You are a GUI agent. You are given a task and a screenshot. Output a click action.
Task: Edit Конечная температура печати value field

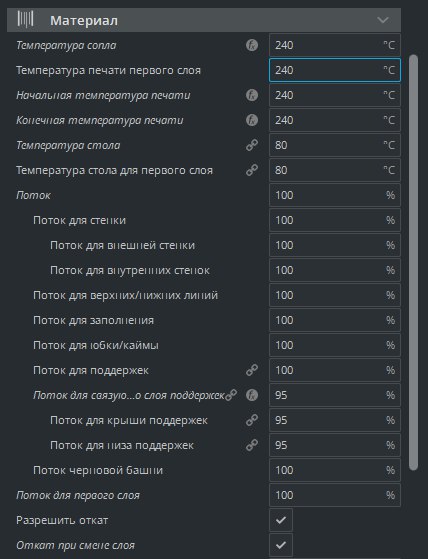pos(335,120)
